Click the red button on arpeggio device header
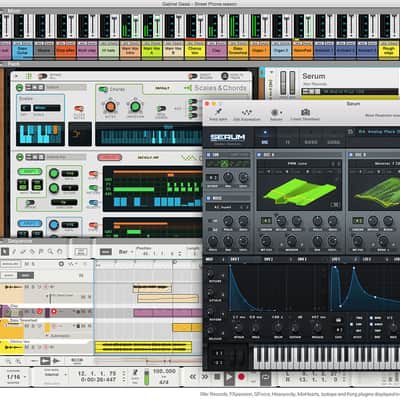400x400 pixels. [110, 157]
